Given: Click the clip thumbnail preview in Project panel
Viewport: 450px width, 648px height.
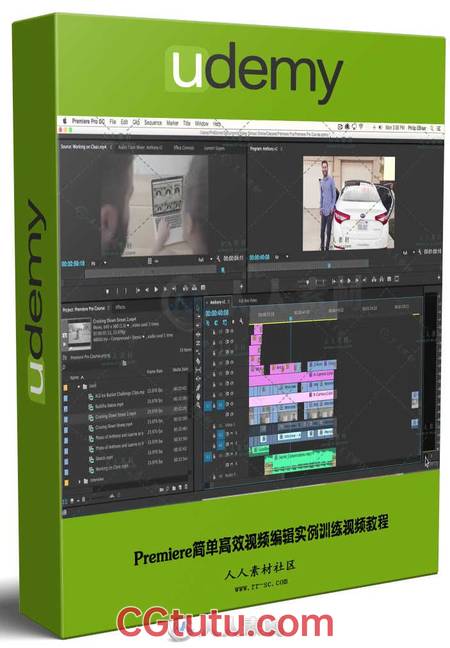Looking at the screenshot, I should coord(79,333).
